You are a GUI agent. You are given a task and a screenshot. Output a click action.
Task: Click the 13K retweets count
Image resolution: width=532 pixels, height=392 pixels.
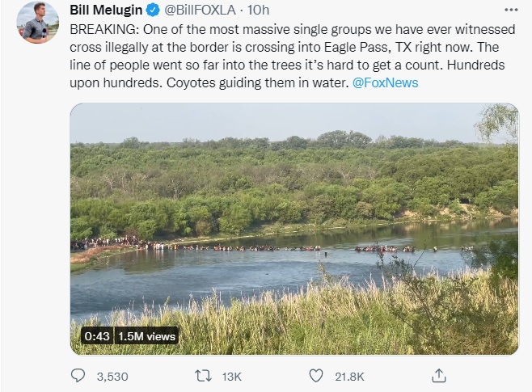(232, 377)
